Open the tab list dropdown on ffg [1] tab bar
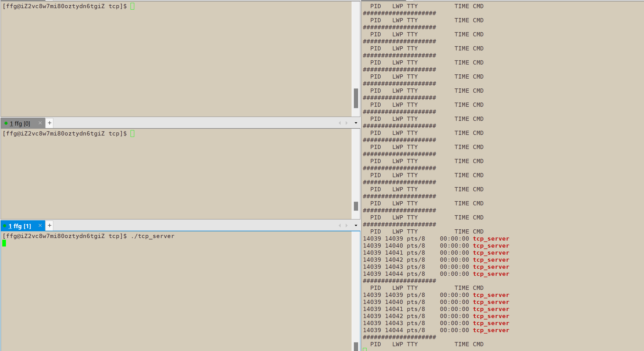 pos(356,225)
